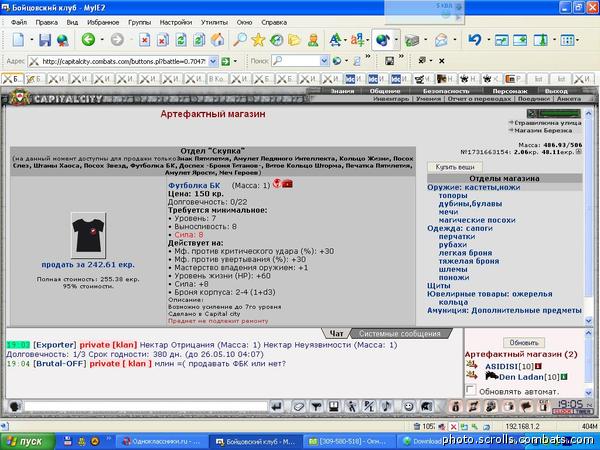Click the chat message input field
This screenshot has width=600, height=450.
[x=146, y=406]
